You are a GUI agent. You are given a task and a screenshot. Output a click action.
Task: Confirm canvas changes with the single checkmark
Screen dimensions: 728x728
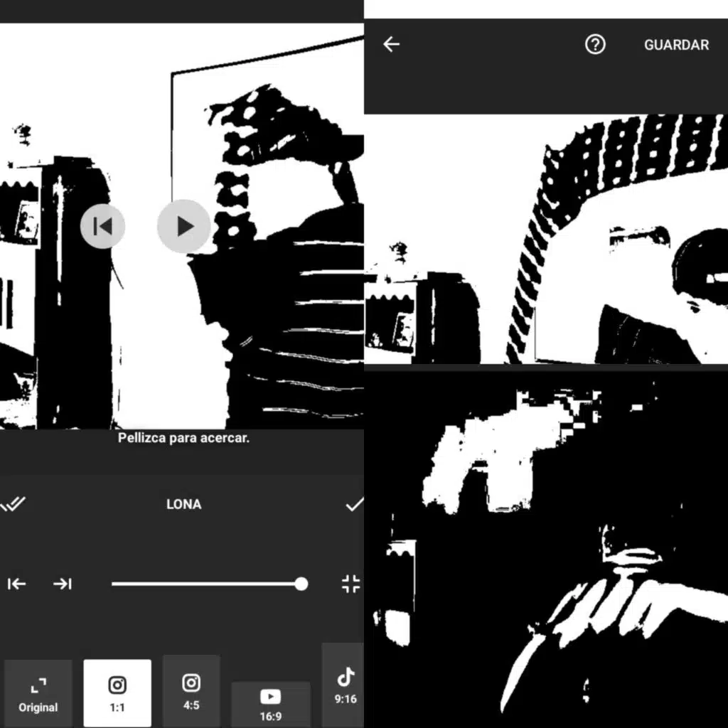pyautogui.click(x=354, y=504)
